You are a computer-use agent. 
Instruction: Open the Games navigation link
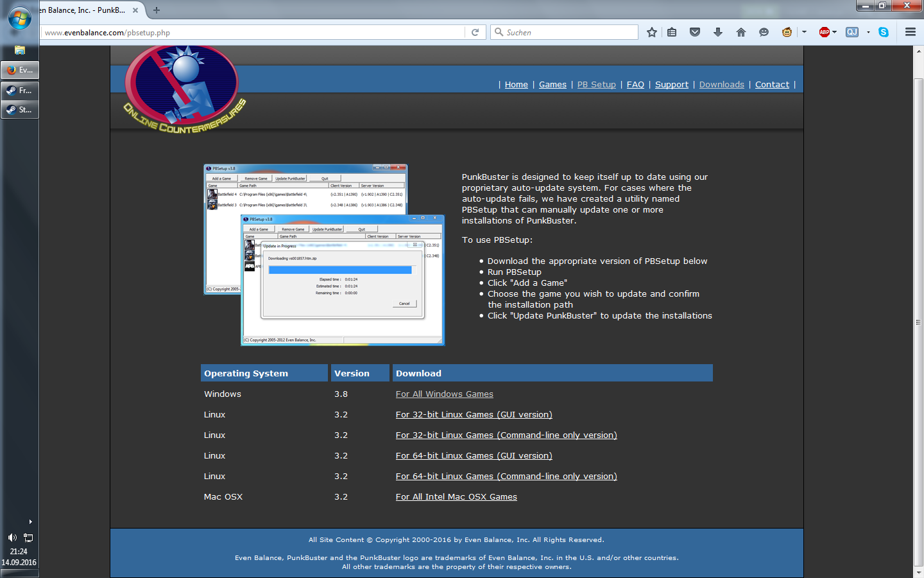click(552, 85)
